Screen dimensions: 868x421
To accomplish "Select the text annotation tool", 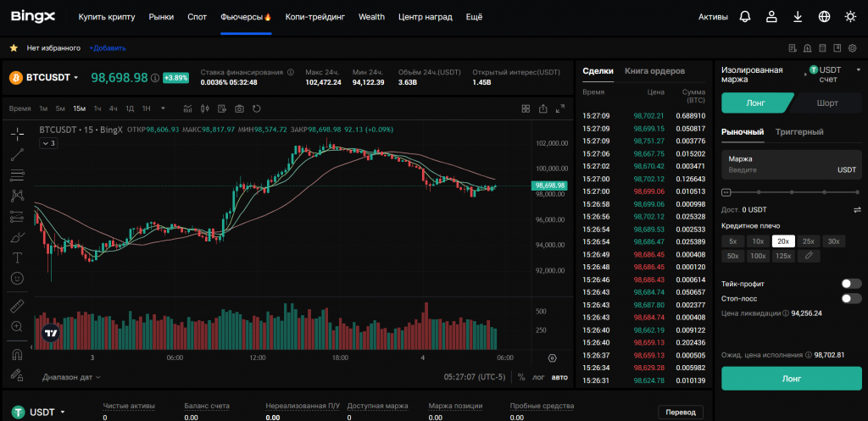I will [x=17, y=258].
